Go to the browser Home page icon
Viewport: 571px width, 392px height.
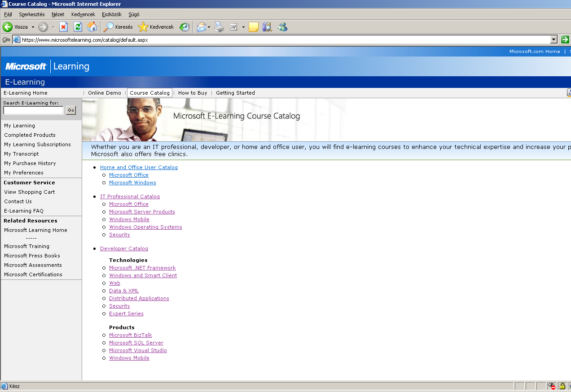92,27
